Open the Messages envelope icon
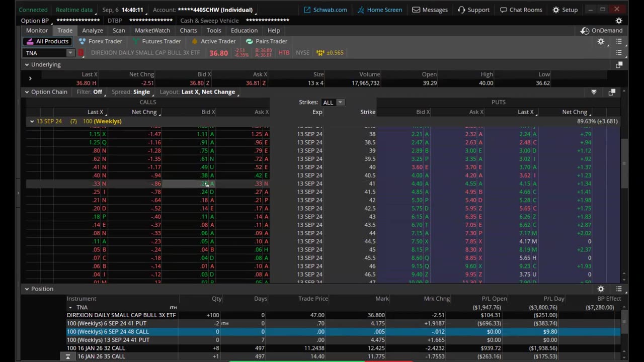Image resolution: width=644 pixels, height=362 pixels. point(416,10)
